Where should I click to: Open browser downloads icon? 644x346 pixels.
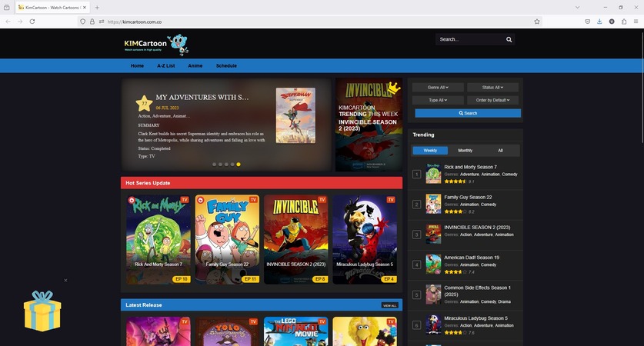pyautogui.click(x=599, y=22)
